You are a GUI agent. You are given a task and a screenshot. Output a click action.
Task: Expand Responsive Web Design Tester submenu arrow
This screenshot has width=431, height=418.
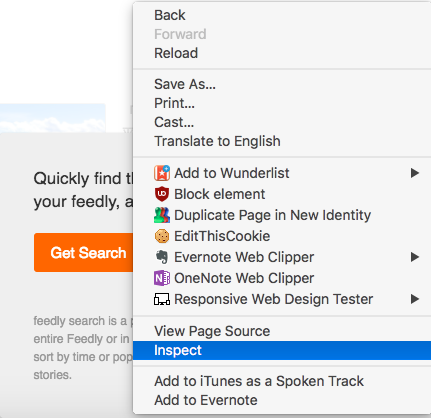[x=415, y=299]
